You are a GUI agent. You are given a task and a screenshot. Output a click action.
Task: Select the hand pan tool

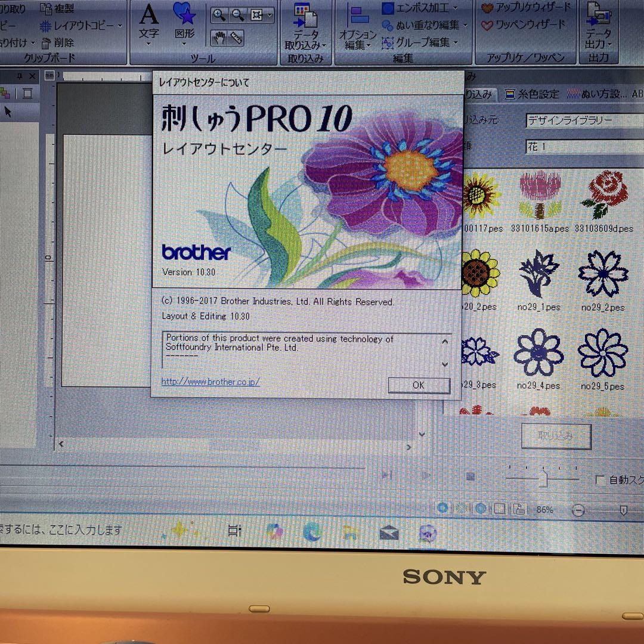219,38
